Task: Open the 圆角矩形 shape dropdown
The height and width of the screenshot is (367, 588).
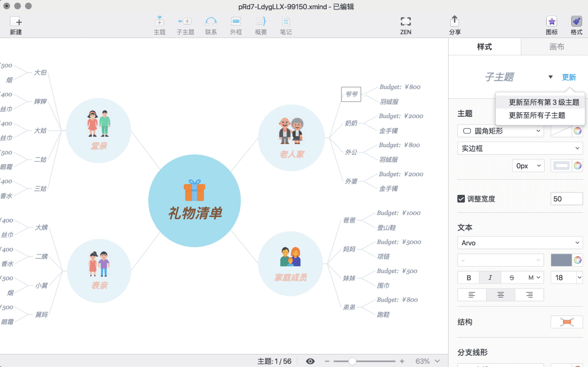Action: tap(500, 131)
